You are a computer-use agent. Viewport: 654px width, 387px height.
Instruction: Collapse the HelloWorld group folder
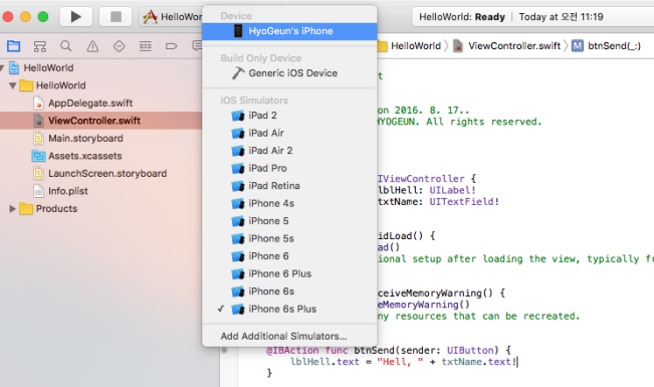pos(13,85)
